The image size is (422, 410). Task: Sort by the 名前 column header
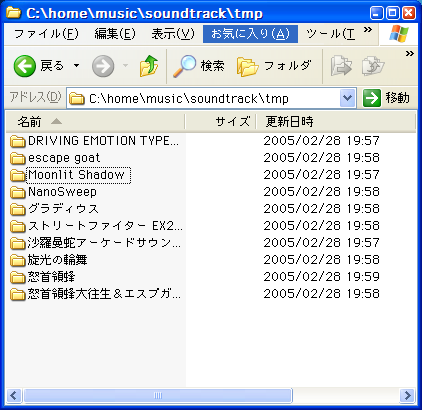[95, 122]
